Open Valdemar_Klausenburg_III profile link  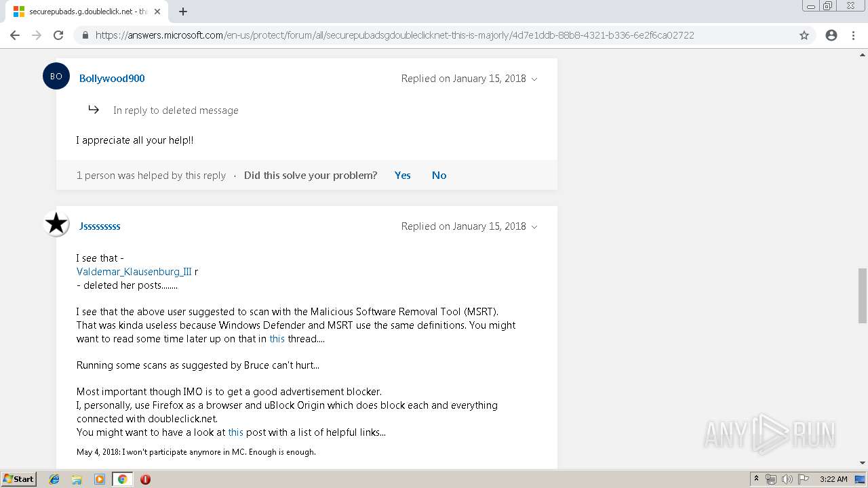point(134,272)
